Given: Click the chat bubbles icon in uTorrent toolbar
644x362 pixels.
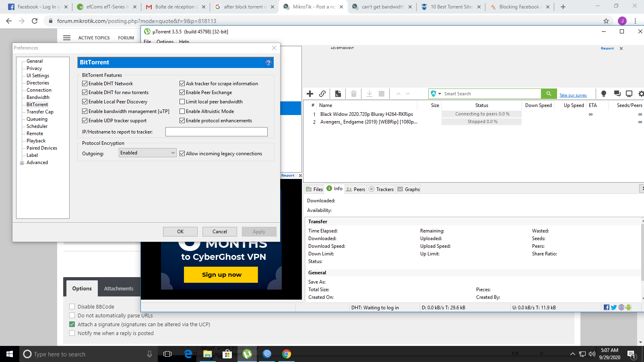Looking at the screenshot, I should (617, 94).
